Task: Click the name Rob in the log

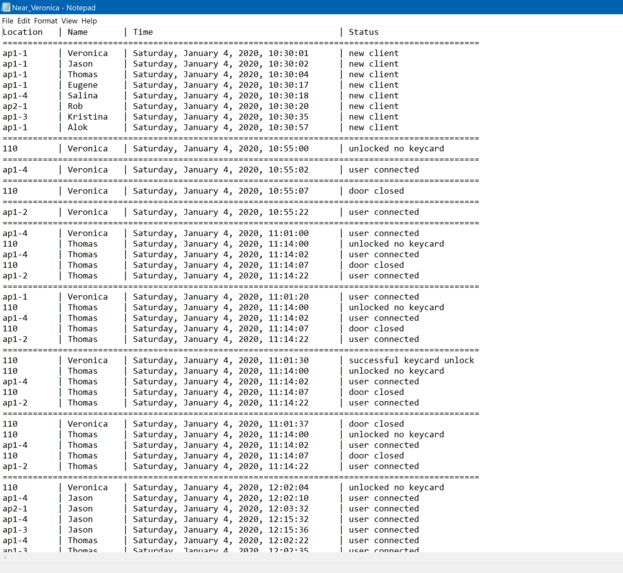Action: 75,106
